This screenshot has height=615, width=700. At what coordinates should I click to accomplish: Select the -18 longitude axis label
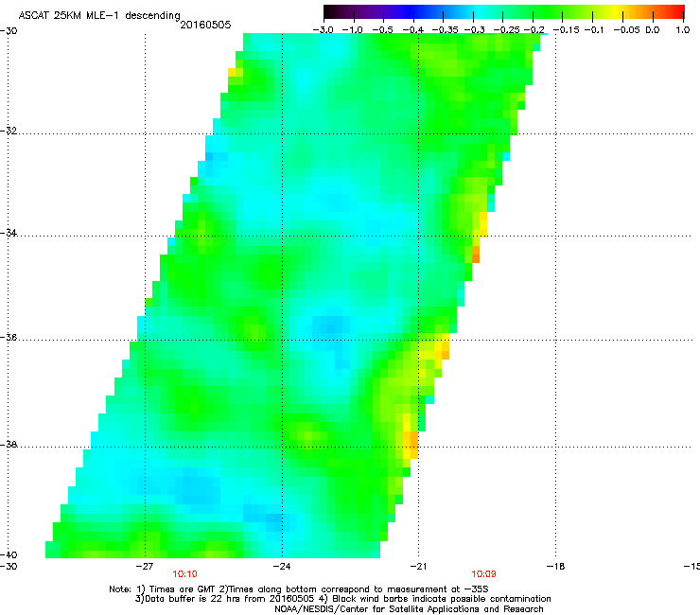pyautogui.click(x=556, y=567)
